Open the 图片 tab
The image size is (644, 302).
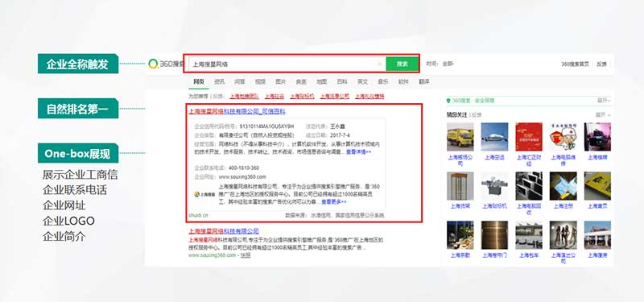tap(281, 82)
